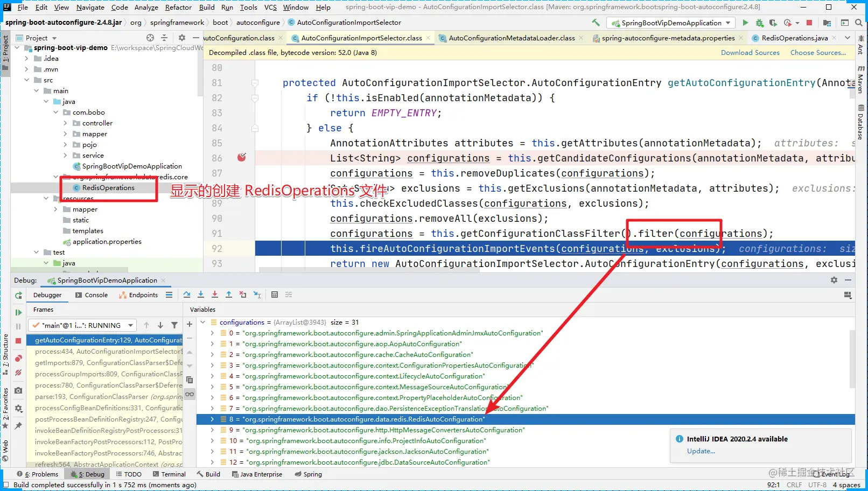Select RedisOperations file in project tree
This screenshot has height=491, width=868.
pyautogui.click(x=108, y=187)
